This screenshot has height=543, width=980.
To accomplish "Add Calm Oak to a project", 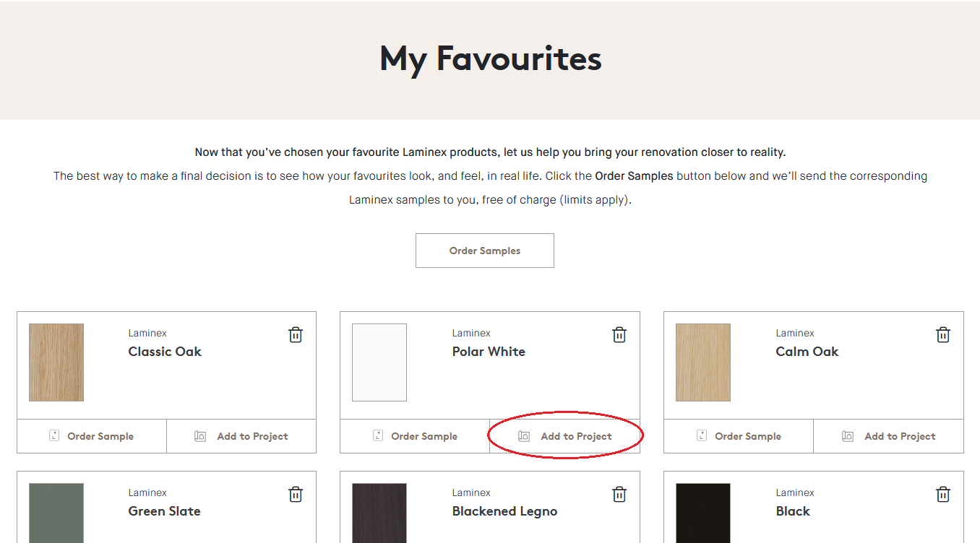I will [888, 435].
